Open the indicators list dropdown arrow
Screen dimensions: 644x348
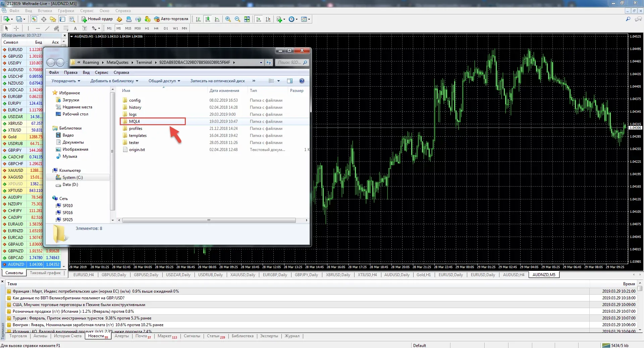284,19
